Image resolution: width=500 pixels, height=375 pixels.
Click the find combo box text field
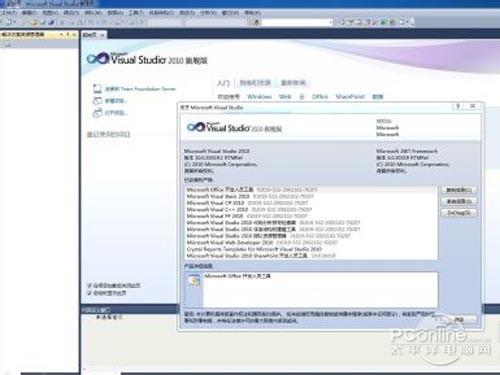point(295,22)
